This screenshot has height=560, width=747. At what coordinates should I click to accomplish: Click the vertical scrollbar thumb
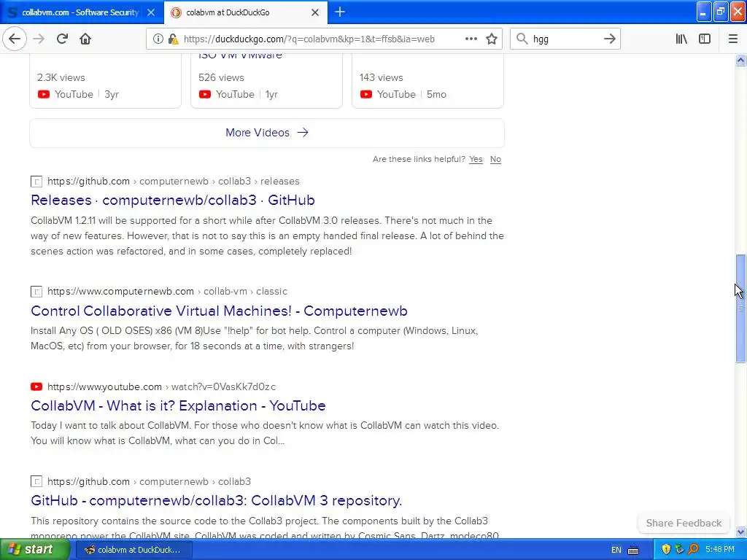(x=740, y=308)
